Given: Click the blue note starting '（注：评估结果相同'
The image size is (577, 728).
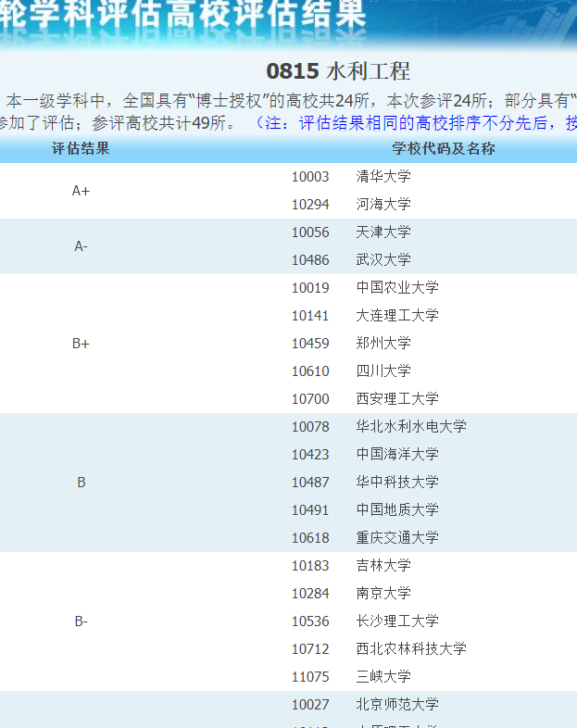Looking at the screenshot, I should click(416, 123).
